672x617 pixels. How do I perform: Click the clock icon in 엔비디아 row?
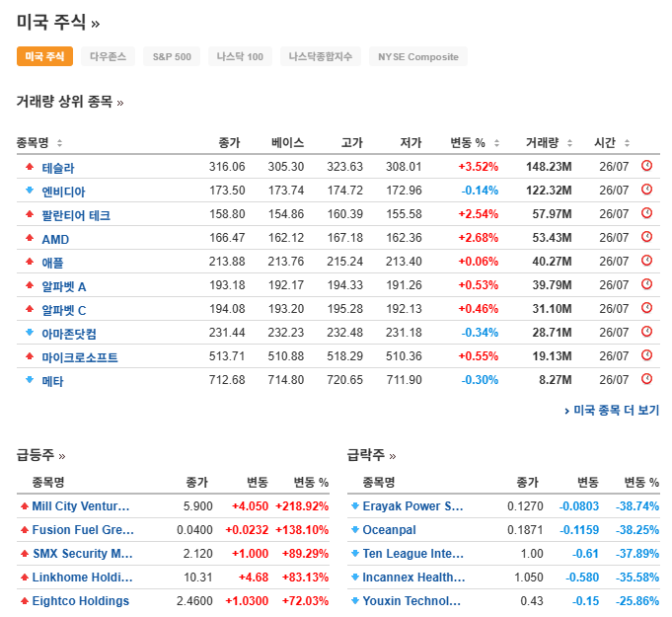(646, 190)
